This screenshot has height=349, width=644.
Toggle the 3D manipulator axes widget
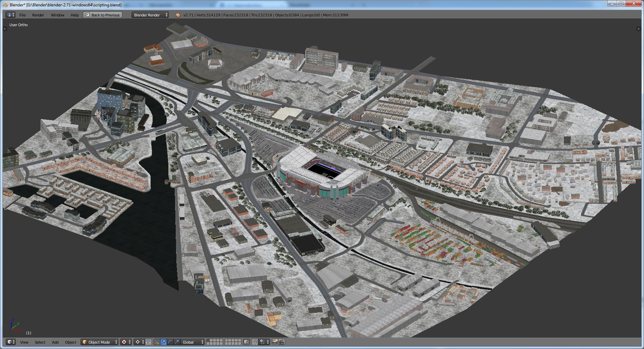pyautogui.click(x=157, y=342)
